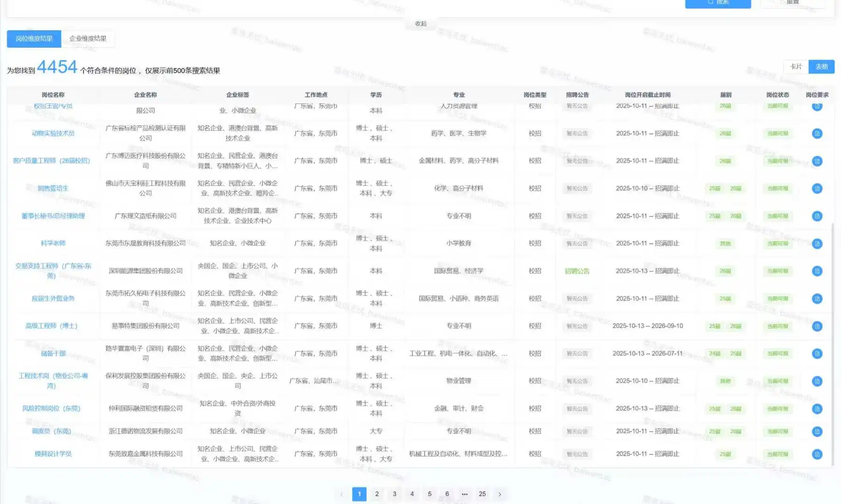Go to page 5
The width and height of the screenshot is (841, 504).
[x=430, y=494]
